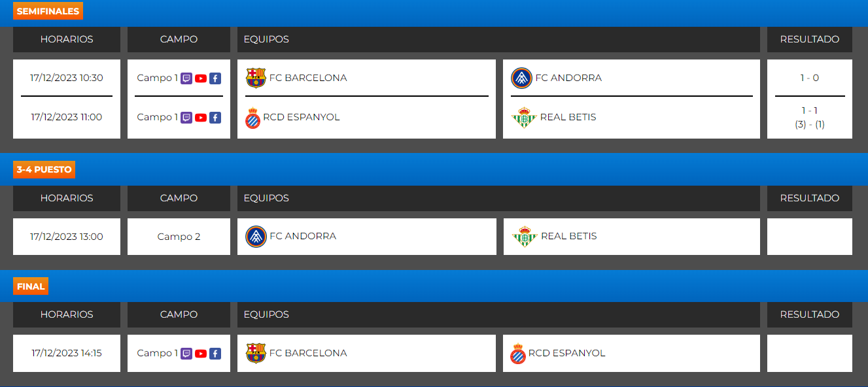Select the SEMIFINALES orange label

(48, 11)
